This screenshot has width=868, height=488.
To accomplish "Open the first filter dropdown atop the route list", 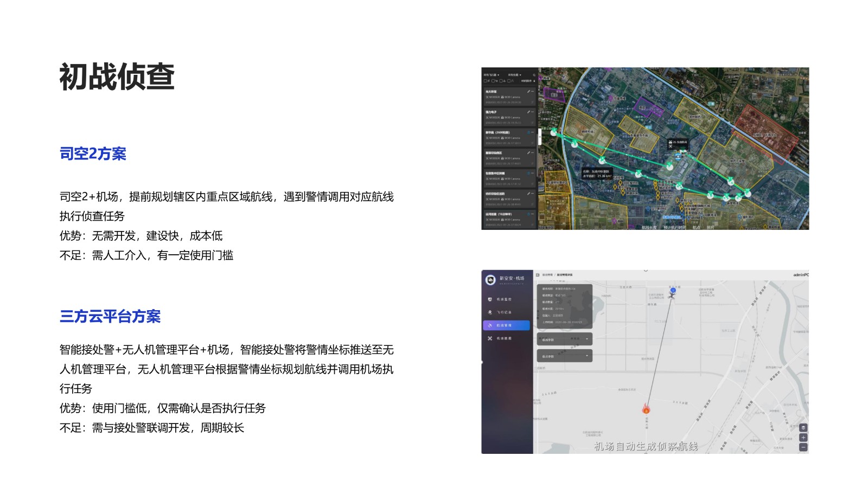I will [x=491, y=75].
